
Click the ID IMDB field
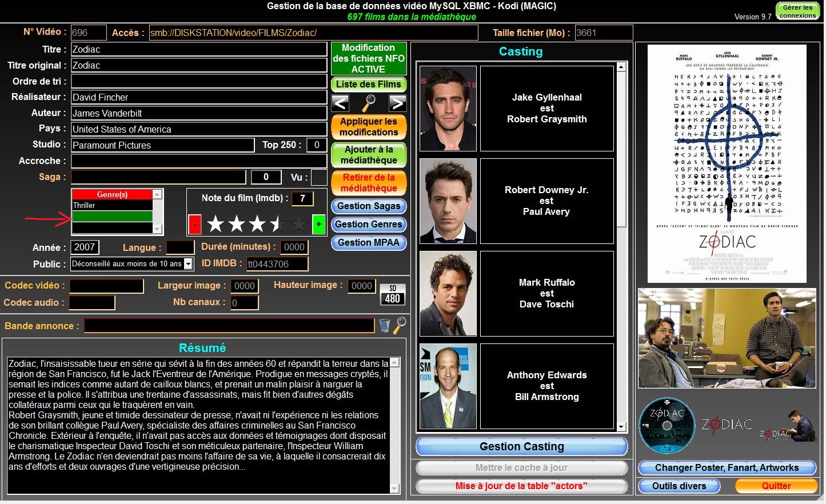tap(277, 264)
